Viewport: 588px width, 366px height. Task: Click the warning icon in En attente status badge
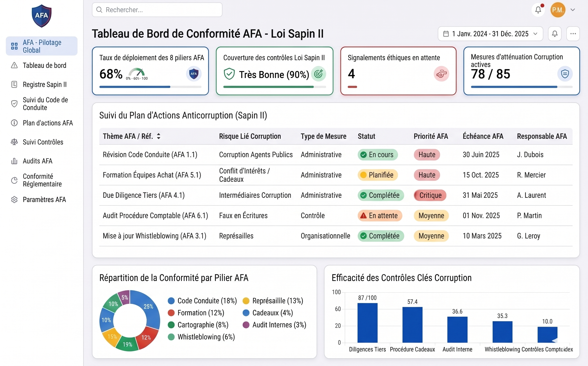click(x=363, y=216)
